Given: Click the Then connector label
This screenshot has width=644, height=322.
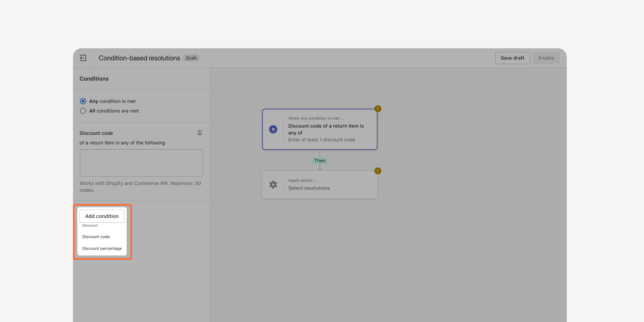Looking at the screenshot, I should (x=319, y=161).
